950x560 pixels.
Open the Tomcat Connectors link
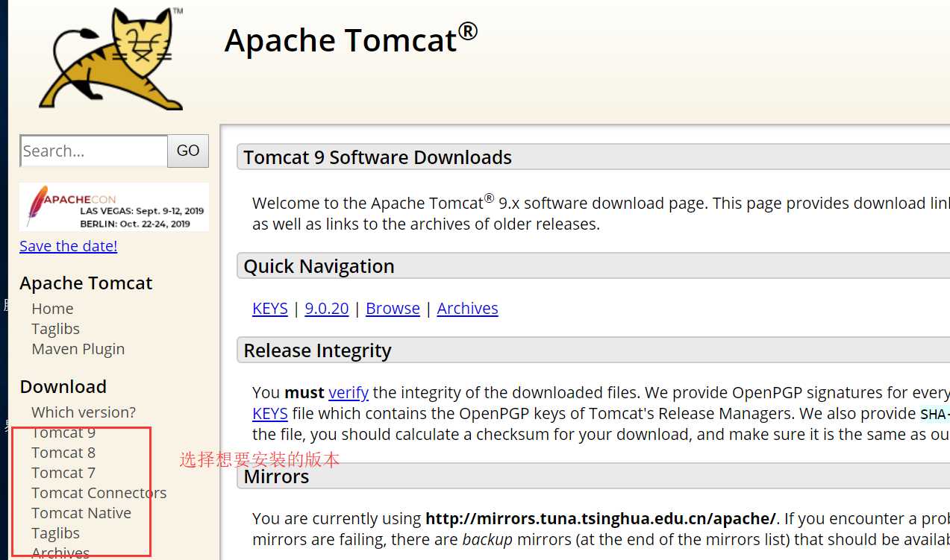pyautogui.click(x=99, y=493)
